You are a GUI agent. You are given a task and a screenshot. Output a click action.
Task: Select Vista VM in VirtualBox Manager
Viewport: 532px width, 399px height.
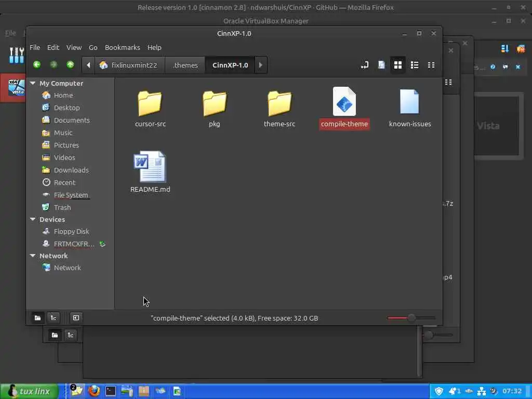13,87
